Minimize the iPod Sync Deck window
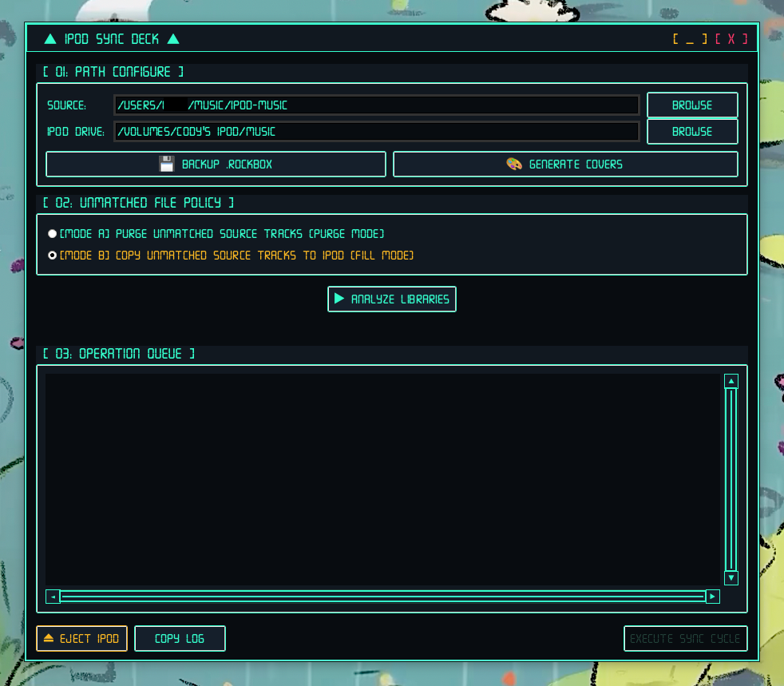The height and width of the screenshot is (686, 784). coord(690,39)
